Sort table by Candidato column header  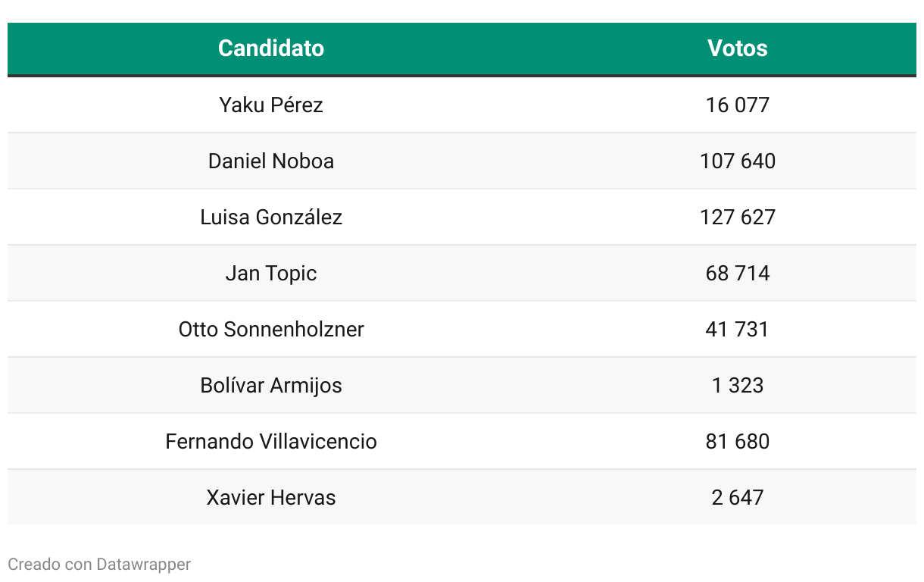pos(271,48)
